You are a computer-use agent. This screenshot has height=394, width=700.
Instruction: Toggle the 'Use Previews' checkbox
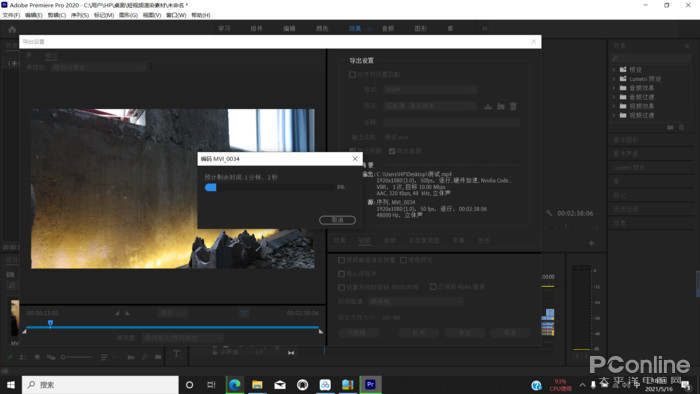403,260
